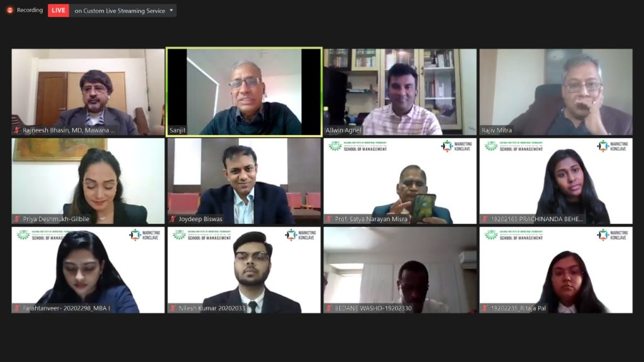
Task: Click the Allwin Agnel name label
Action: coord(343,130)
